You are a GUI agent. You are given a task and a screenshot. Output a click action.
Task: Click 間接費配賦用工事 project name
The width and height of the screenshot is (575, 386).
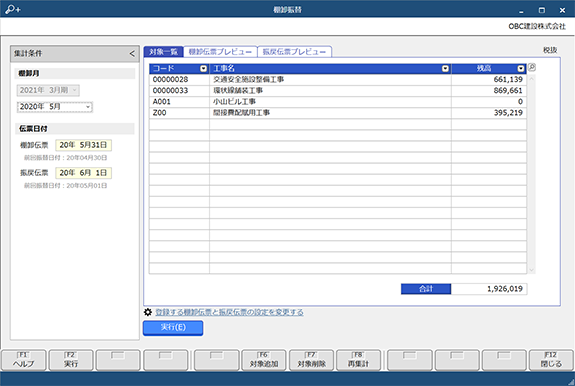(x=241, y=113)
